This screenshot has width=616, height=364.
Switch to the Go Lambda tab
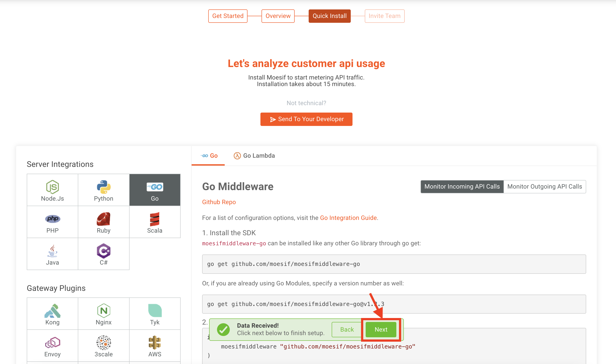[x=254, y=156]
